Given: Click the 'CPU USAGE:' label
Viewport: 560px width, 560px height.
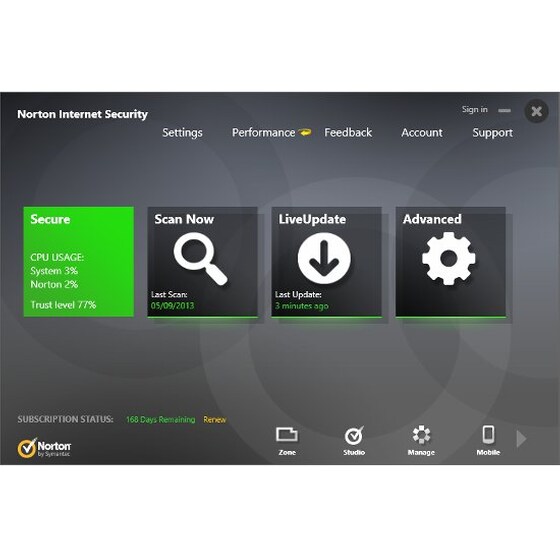Looking at the screenshot, I should (x=57, y=258).
